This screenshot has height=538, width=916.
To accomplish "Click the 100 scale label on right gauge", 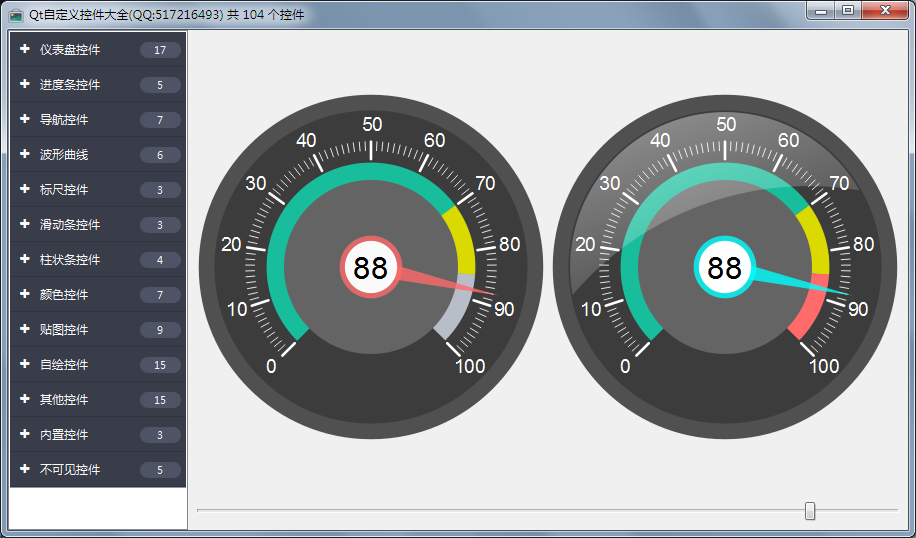I will (x=824, y=366).
